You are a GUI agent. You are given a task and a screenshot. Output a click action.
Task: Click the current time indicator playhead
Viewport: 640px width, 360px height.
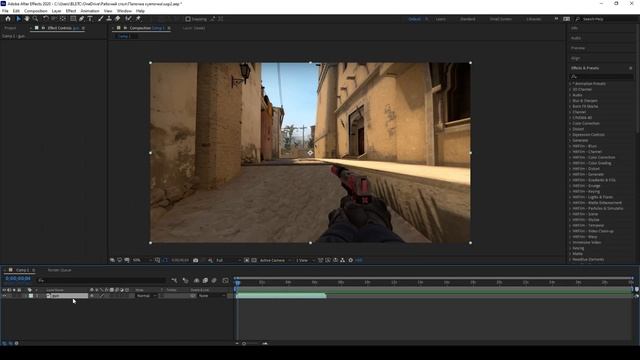[x=238, y=282]
